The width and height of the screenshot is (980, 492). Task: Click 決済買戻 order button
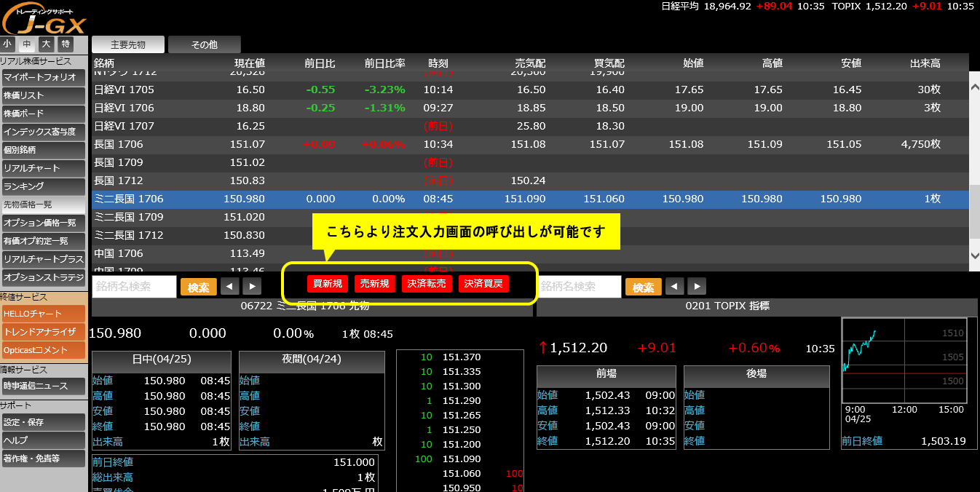[484, 284]
